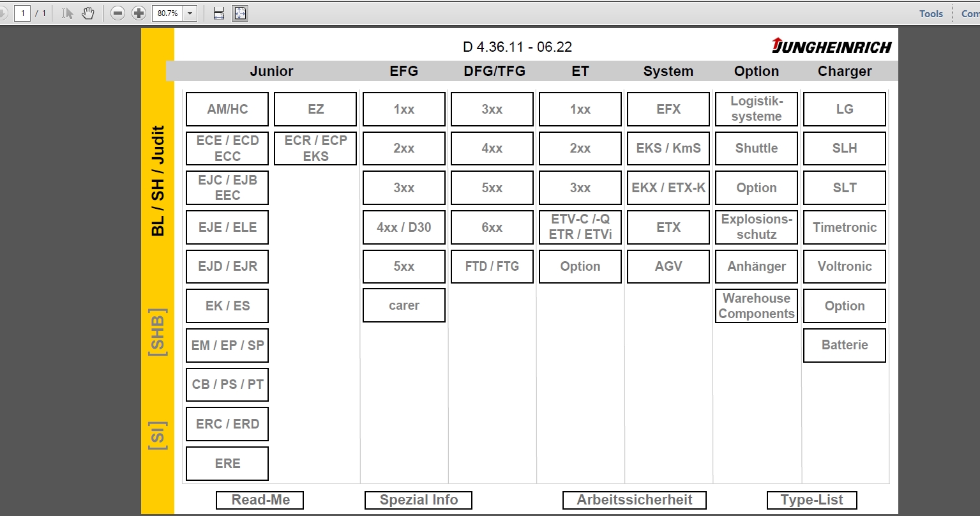Open the Charger column Option box
980x516 pixels.
pyautogui.click(x=845, y=306)
